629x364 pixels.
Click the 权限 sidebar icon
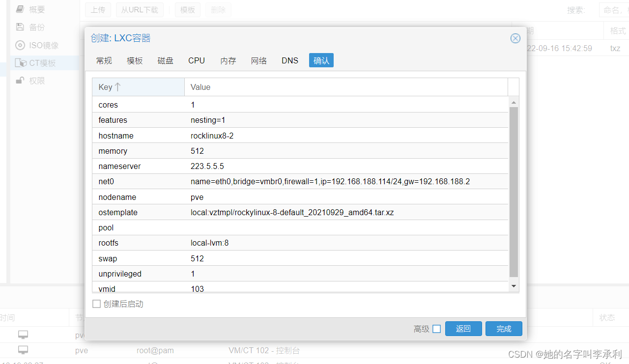pyautogui.click(x=20, y=80)
